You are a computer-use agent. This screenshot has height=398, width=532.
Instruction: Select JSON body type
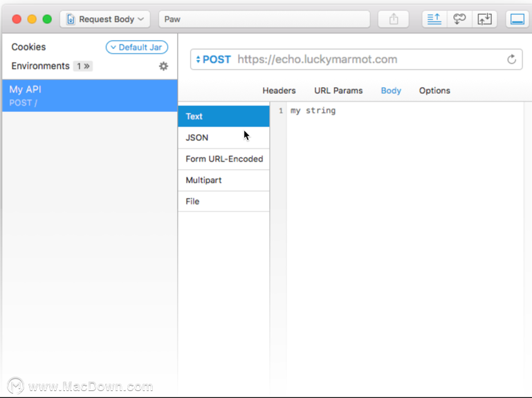223,138
